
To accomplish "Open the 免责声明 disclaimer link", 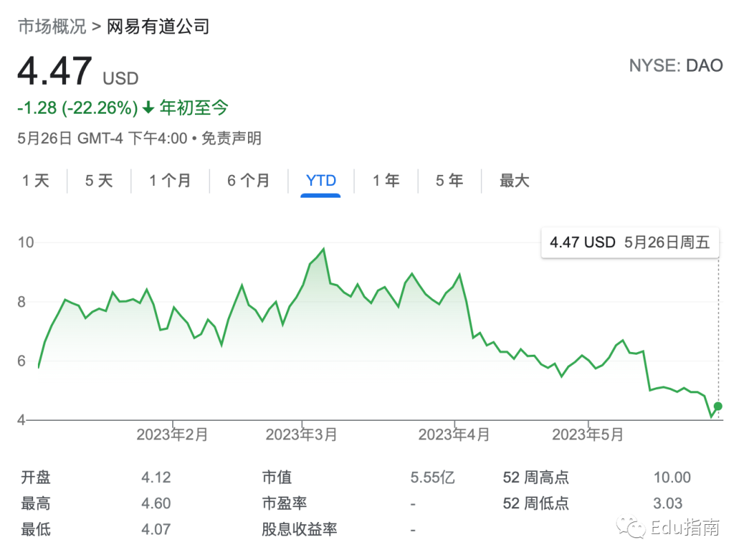I will tap(231, 138).
